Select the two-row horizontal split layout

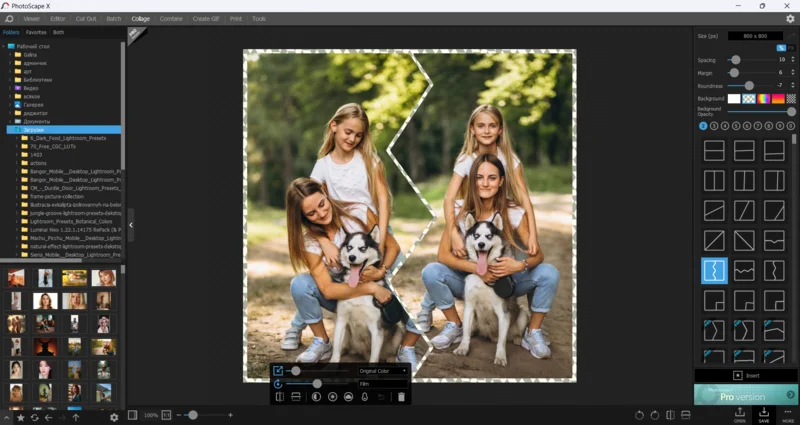714,151
